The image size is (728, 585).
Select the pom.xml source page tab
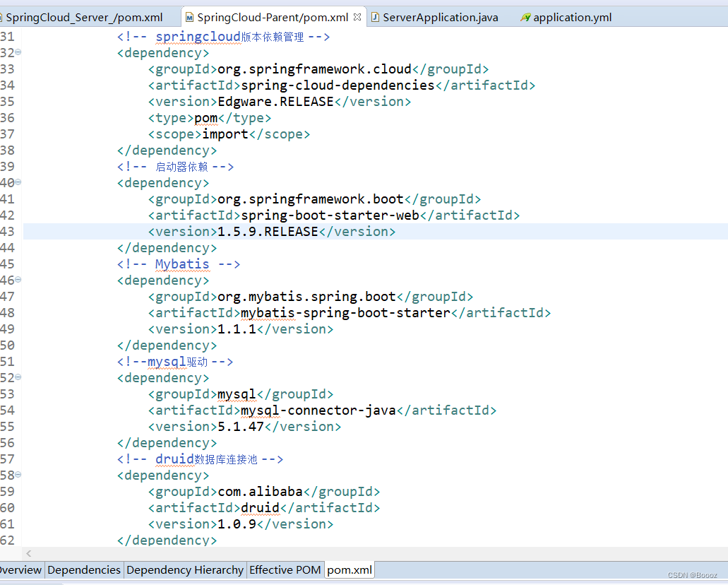350,570
